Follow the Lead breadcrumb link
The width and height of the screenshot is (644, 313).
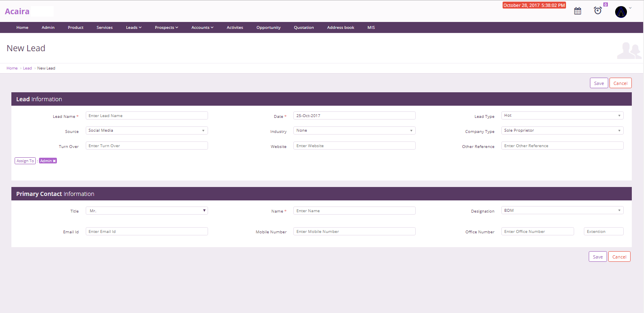click(x=27, y=68)
